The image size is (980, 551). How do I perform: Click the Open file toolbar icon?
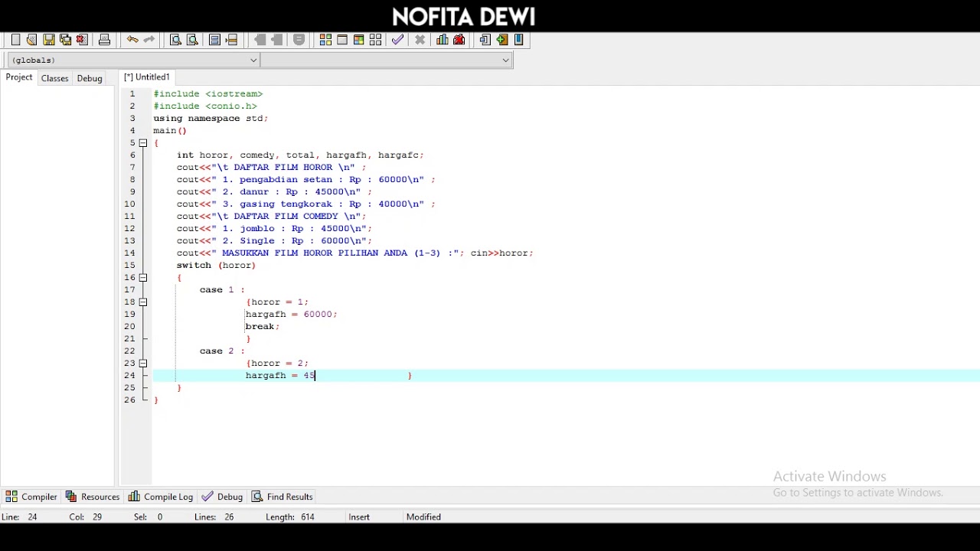(31, 40)
